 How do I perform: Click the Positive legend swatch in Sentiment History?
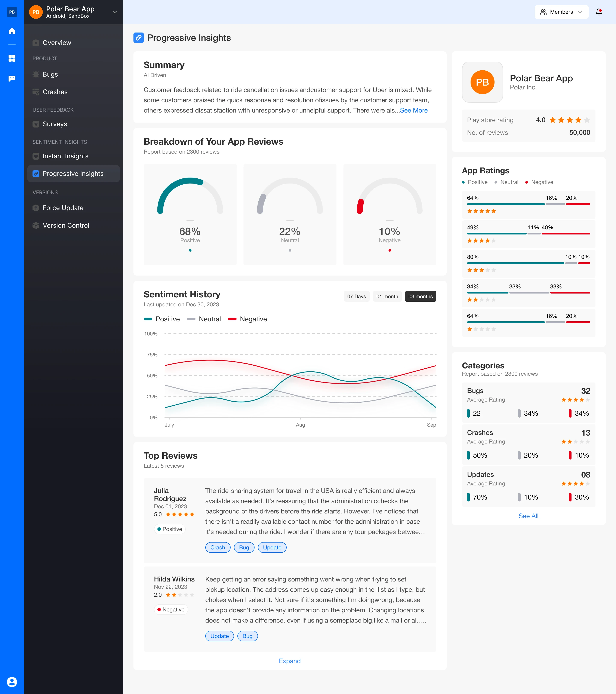point(148,319)
